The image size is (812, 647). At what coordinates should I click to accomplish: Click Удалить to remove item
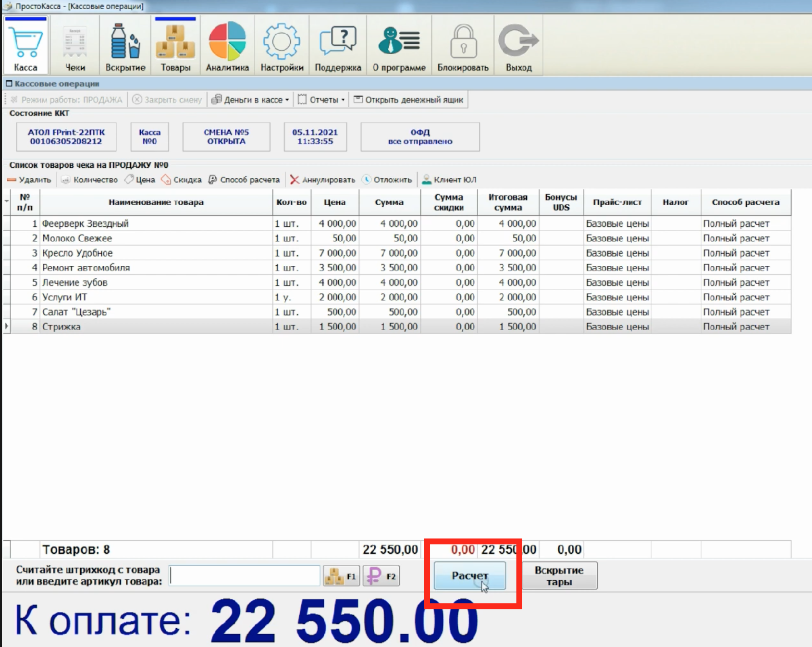[29, 180]
